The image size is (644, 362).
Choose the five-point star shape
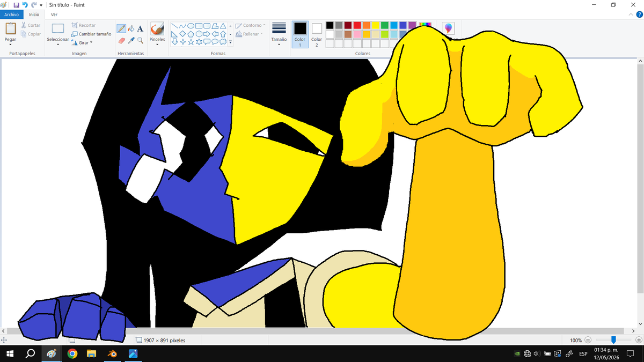191,42
